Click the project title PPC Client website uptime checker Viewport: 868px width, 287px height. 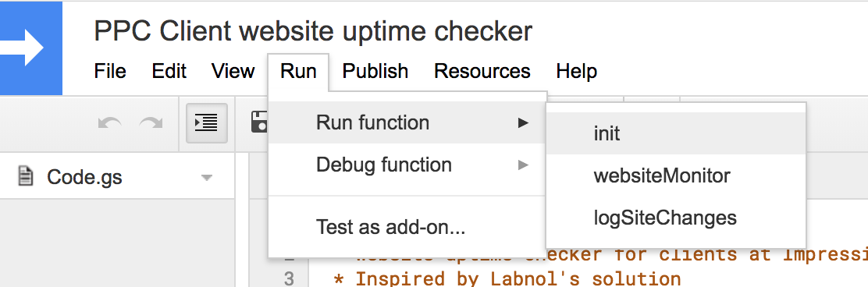[x=313, y=31]
